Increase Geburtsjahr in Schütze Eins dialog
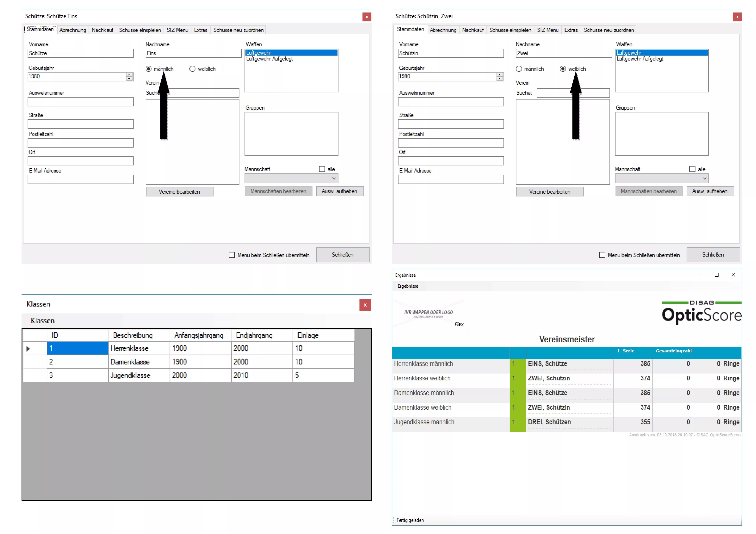Viewport: 756px width, 534px height. pos(129,74)
